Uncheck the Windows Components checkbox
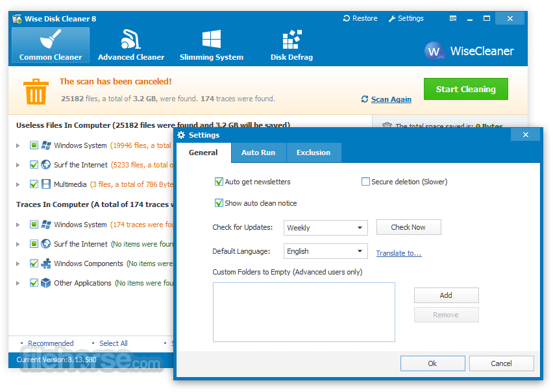This screenshot has width=553, height=392. click(x=34, y=263)
